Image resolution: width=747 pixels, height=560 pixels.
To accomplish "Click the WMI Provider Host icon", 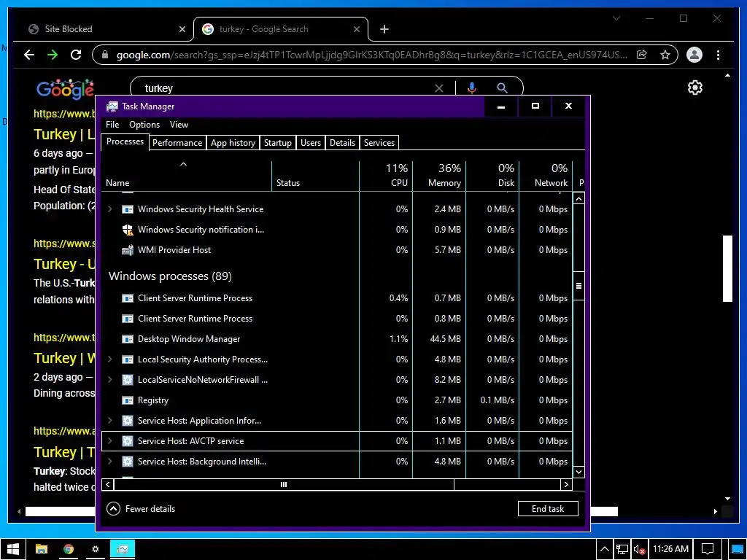I will [x=127, y=250].
